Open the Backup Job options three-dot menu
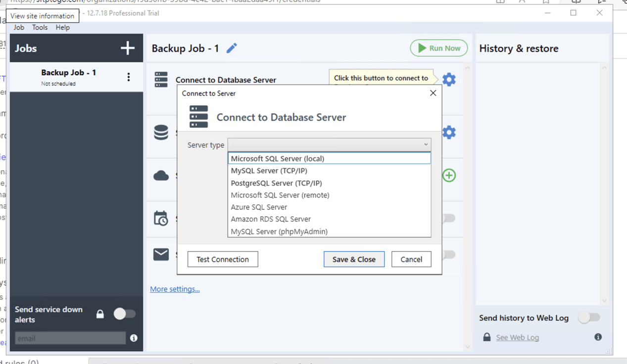 [128, 77]
